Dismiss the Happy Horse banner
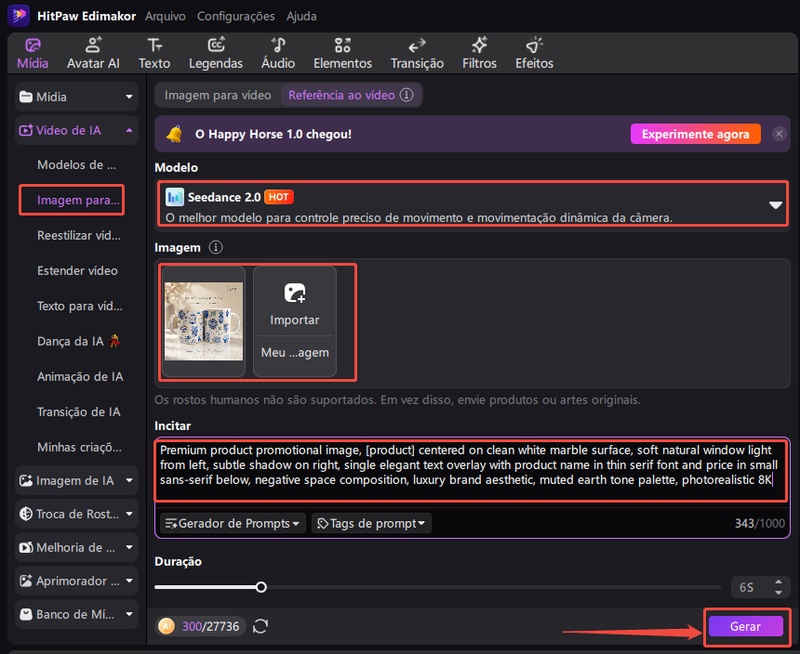Image resolution: width=800 pixels, height=654 pixels. click(x=779, y=134)
